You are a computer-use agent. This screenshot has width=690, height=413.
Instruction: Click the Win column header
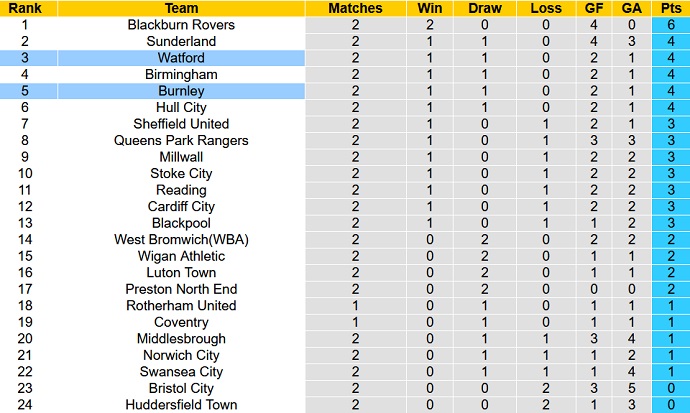(x=429, y=8)
